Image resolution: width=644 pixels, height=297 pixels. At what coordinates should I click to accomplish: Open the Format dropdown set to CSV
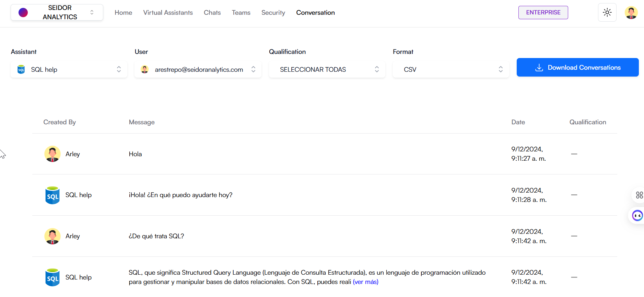(451, 69)
